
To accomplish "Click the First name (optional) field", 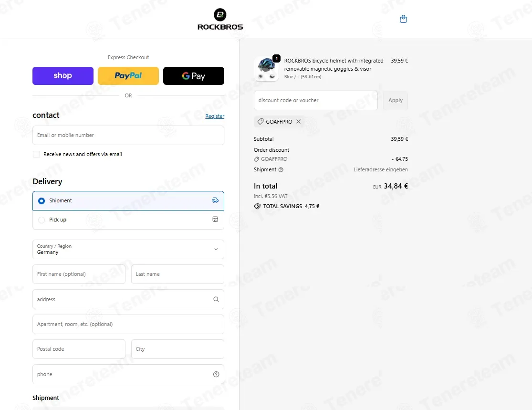I will point(79,274).
